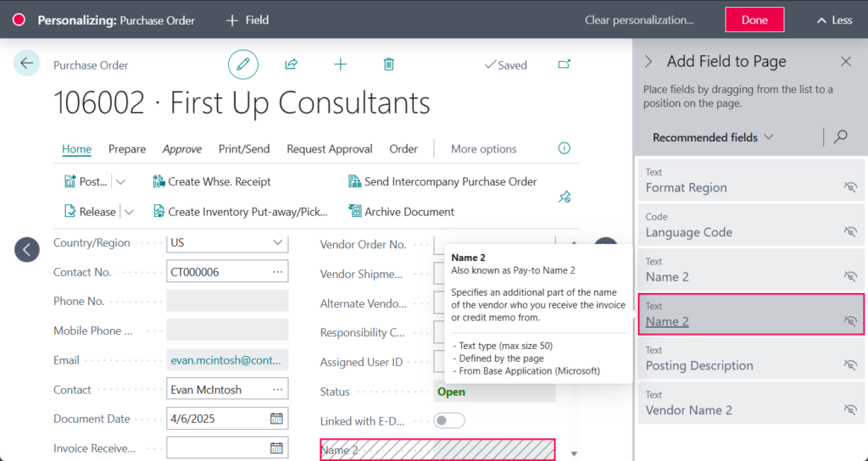Click the Document Date input field
This screenshot has height=461, width=868.
pyautogui.click(x=219, y=419)
